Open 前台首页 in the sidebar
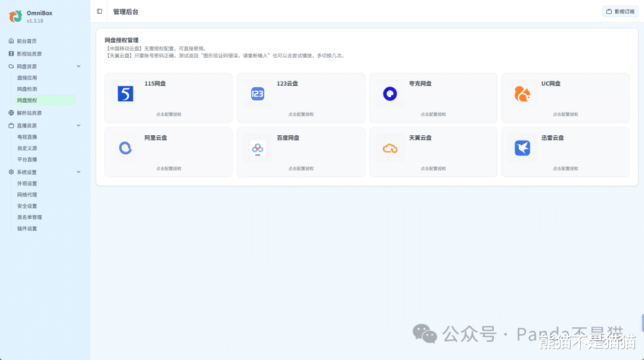 click(x=27, y=41)
